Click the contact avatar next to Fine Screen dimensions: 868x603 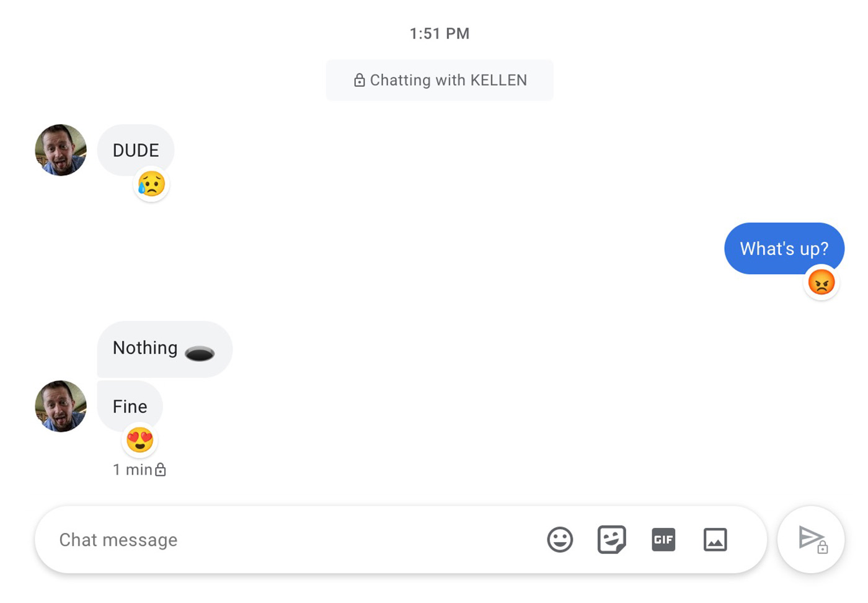coord(61,406)
